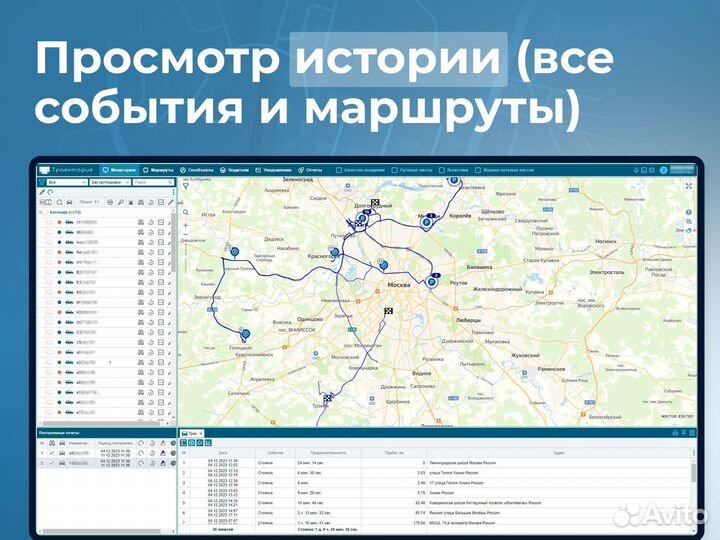
Task: Enable the Логистика checkbox
Action: coord(442,170)
